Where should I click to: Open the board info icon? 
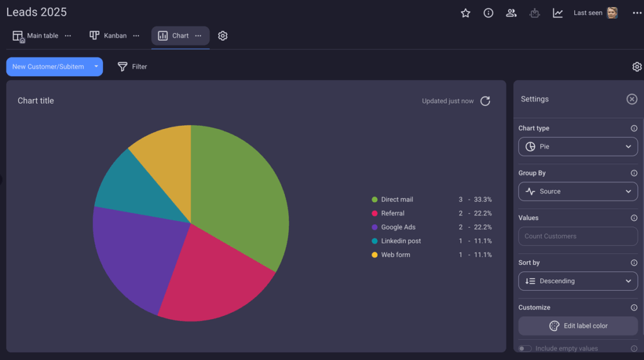pyautogui.click(x=488, y=13)
